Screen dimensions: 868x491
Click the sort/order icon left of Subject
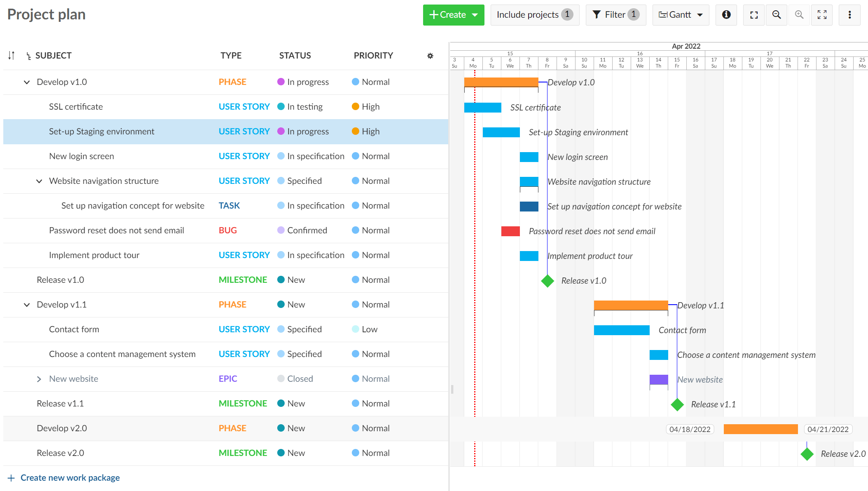coord(11,56)
